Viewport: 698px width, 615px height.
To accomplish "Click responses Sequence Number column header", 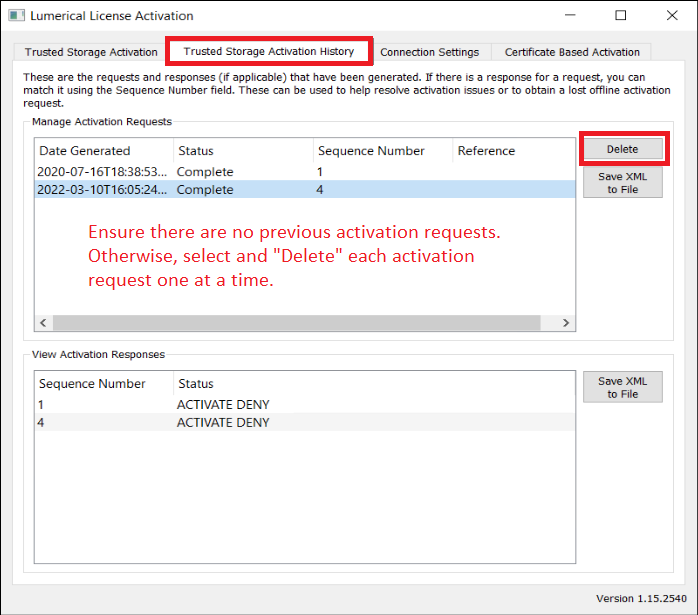I will (104, 384).
